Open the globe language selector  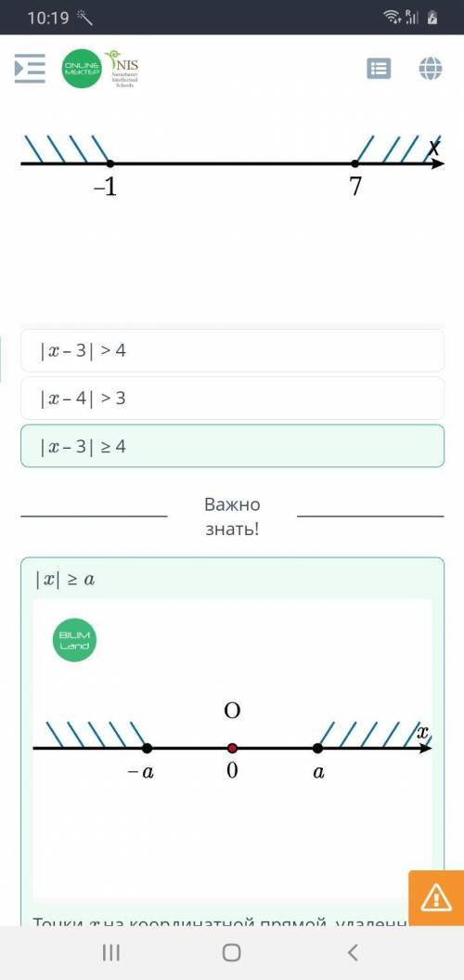(431, 69)
